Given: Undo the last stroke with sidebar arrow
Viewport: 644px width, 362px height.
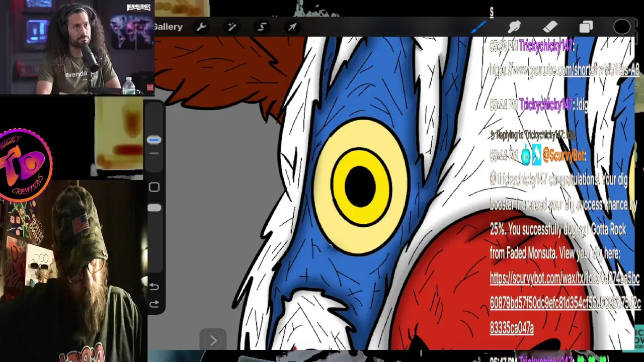Looking at the screenshot, I should point(154,287).
